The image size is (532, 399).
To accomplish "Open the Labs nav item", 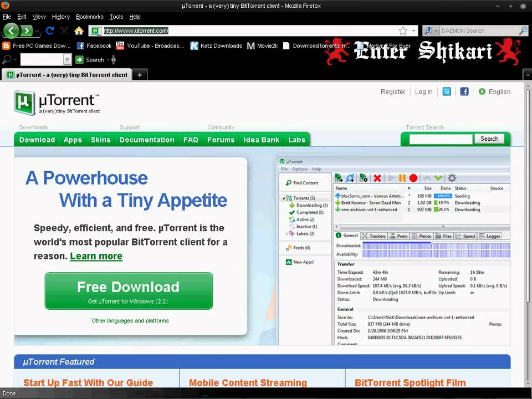I will pos(296,140).
